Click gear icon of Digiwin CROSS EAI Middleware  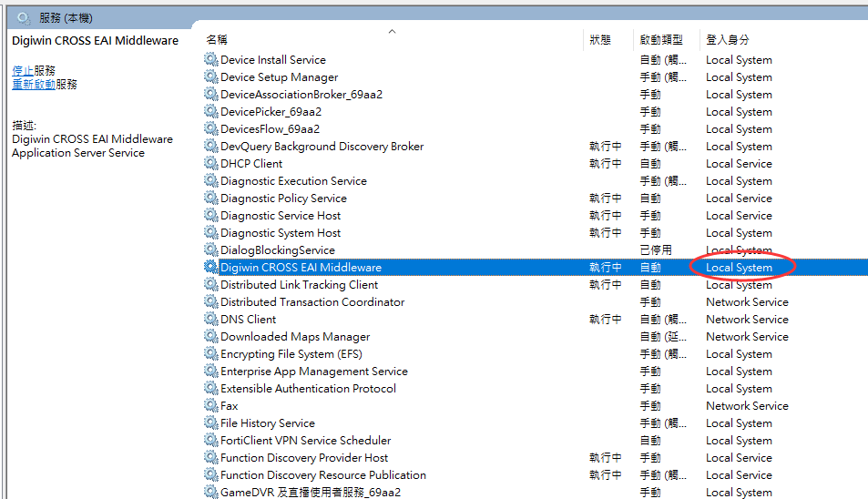point(211,268)
